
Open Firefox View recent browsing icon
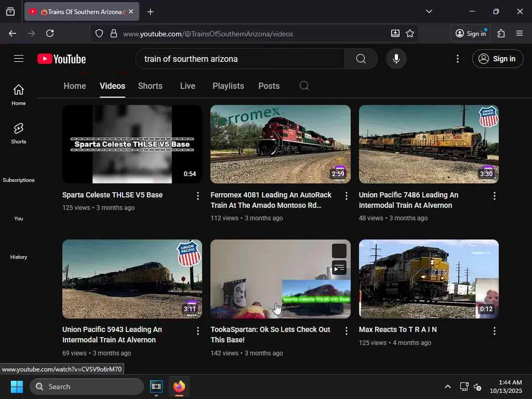coord(10,11)
